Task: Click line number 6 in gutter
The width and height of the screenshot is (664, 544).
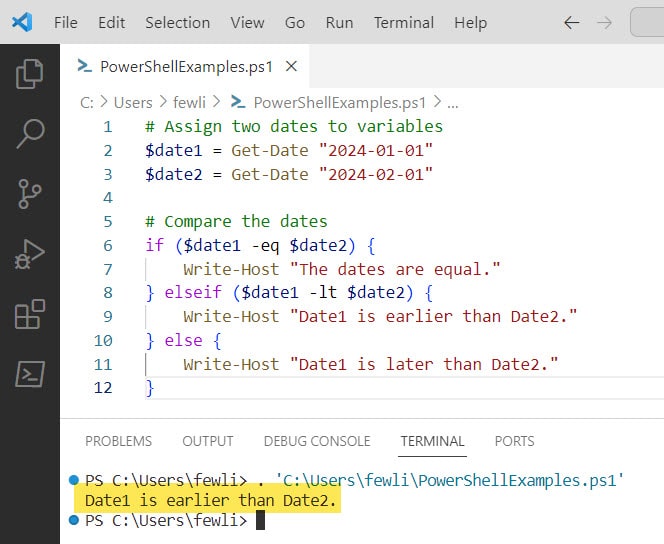Action: [108, 246]
